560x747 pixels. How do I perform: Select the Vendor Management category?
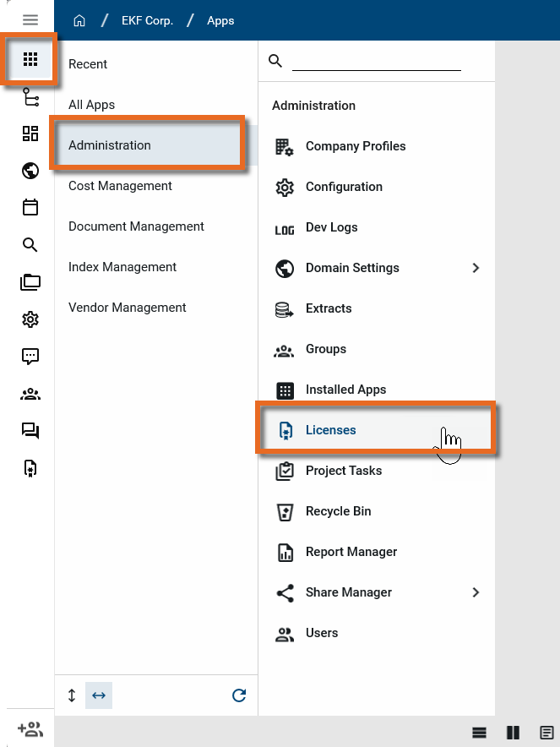coord(127,308)
